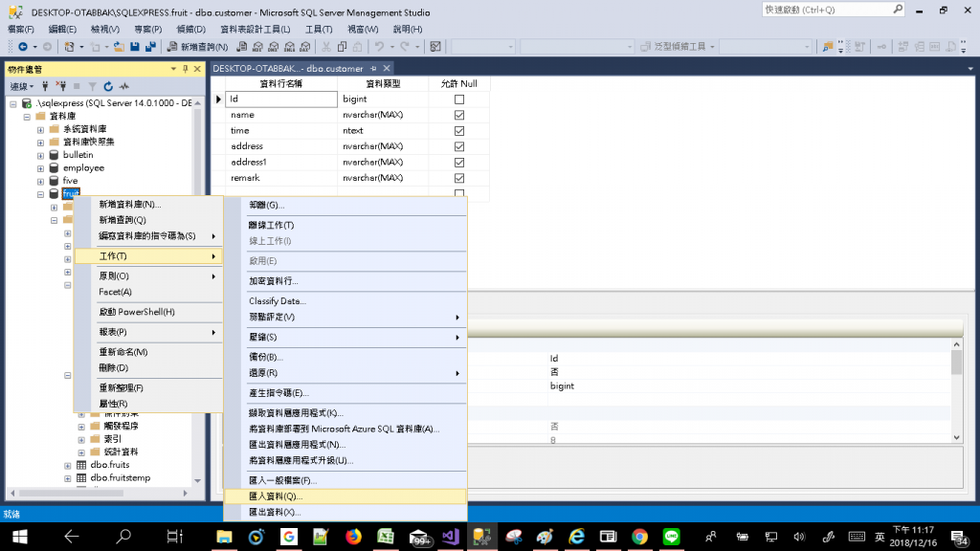980x551 pixels.
Task: Click the navigate backward toolbar icon
Action: pos(23,47)
